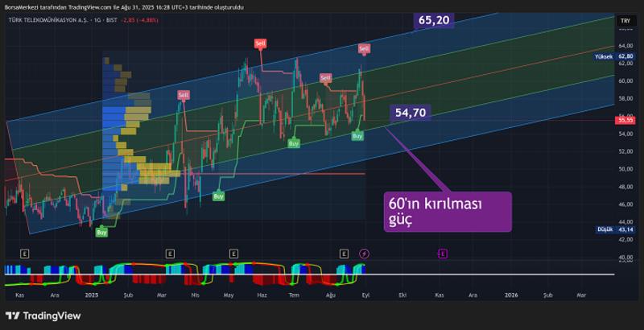Click the Düşük 43,14 low label
Viewport: 644px width, 330px height.
tap(616, 229)
